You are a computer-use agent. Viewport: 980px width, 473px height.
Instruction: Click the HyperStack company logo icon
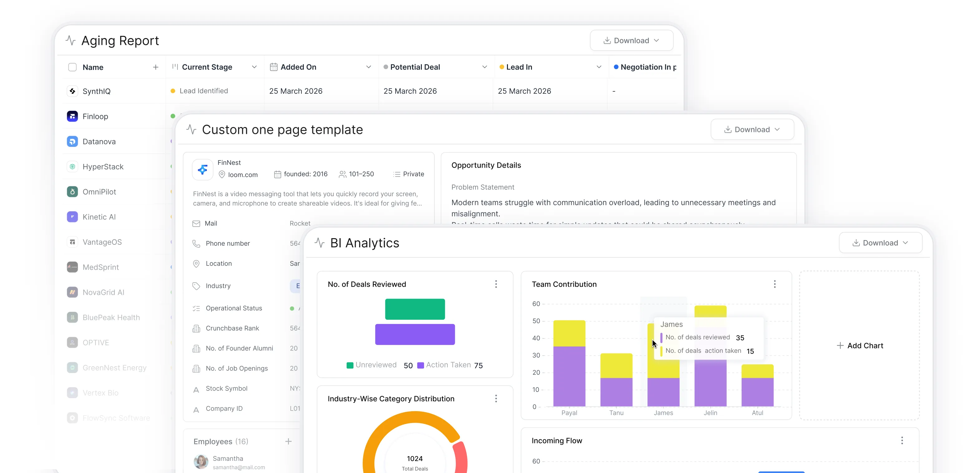pyautogui.click(x=72, y=166)
